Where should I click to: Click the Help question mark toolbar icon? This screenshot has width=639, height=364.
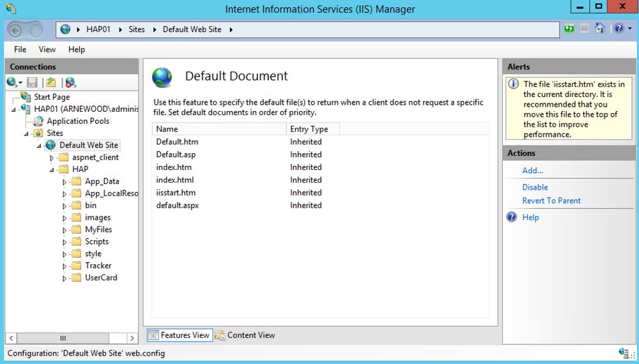[x=619, y=29]
